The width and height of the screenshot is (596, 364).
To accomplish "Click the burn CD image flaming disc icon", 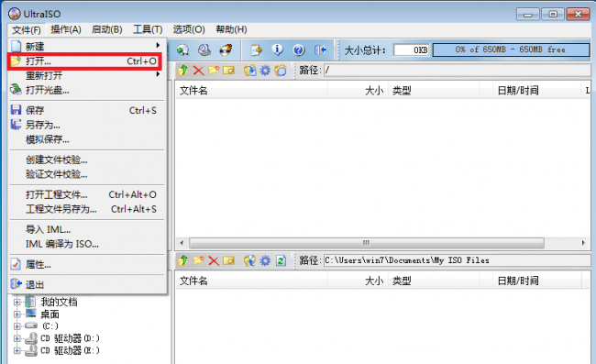I will point(226,50).
